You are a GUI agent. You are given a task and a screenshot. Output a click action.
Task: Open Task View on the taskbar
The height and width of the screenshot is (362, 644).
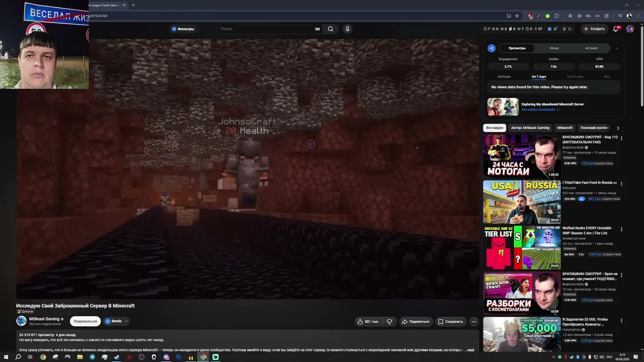point(30,357)
